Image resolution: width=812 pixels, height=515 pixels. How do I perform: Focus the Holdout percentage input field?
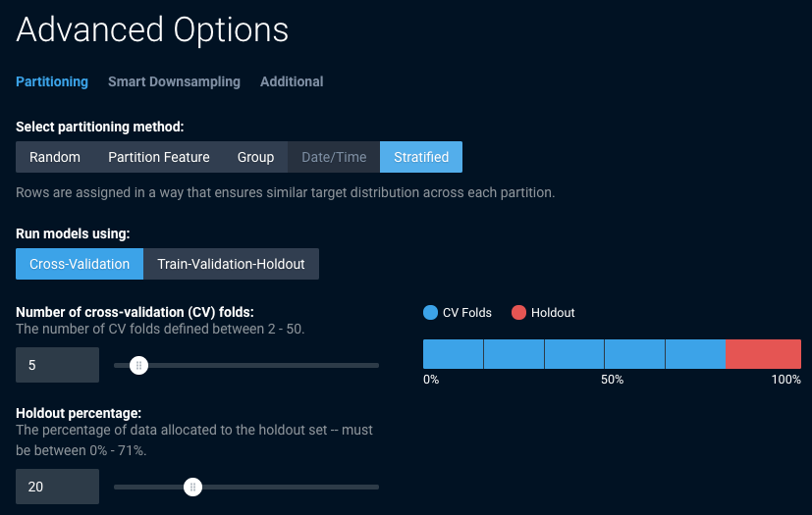57,487
